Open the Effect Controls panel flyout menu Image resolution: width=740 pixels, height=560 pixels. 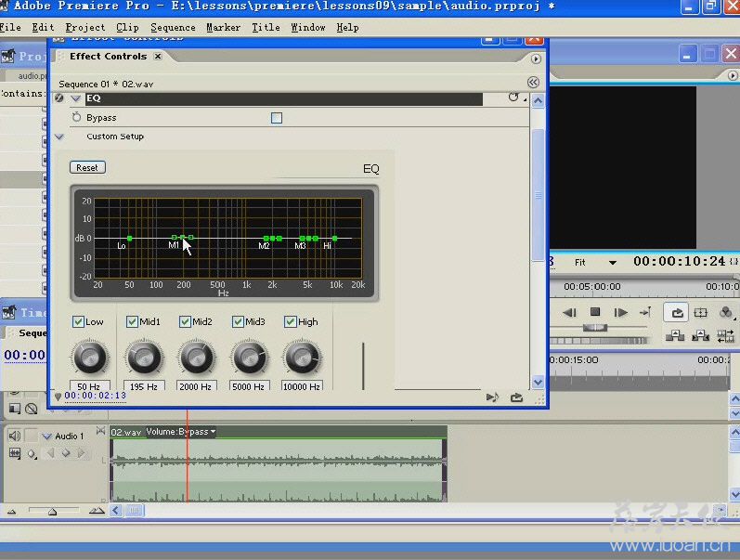(x=536, y=59)
